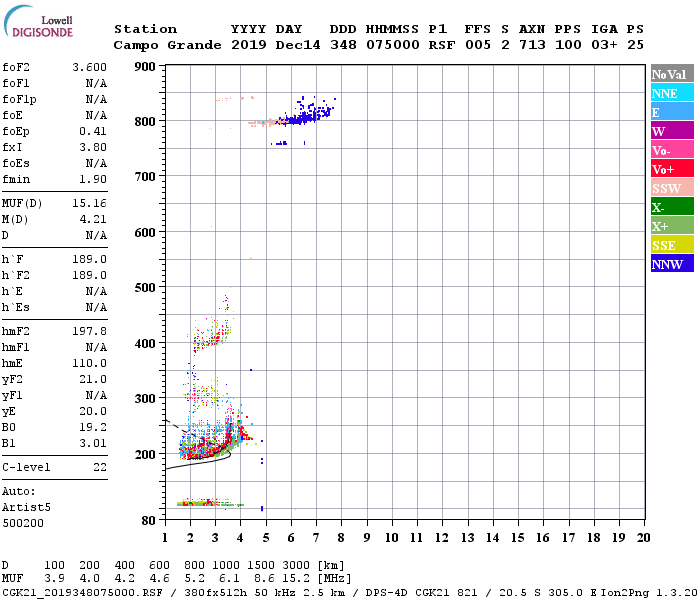Click the second-hop echo trace near 400 km
Image resolution: width=700 pixels, height=600 pixels.
(x=211, y=335)
